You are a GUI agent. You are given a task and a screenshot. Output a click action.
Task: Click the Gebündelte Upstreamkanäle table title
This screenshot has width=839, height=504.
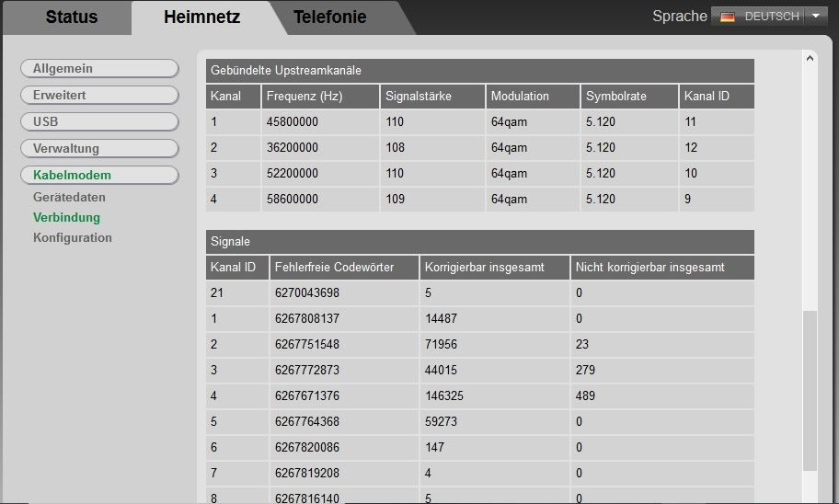[x=286, y=71]
